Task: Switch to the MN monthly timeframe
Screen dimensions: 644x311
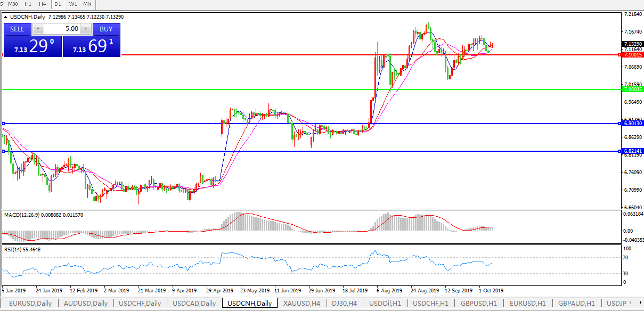Action: pyautogui.click(x=87, y=4)
